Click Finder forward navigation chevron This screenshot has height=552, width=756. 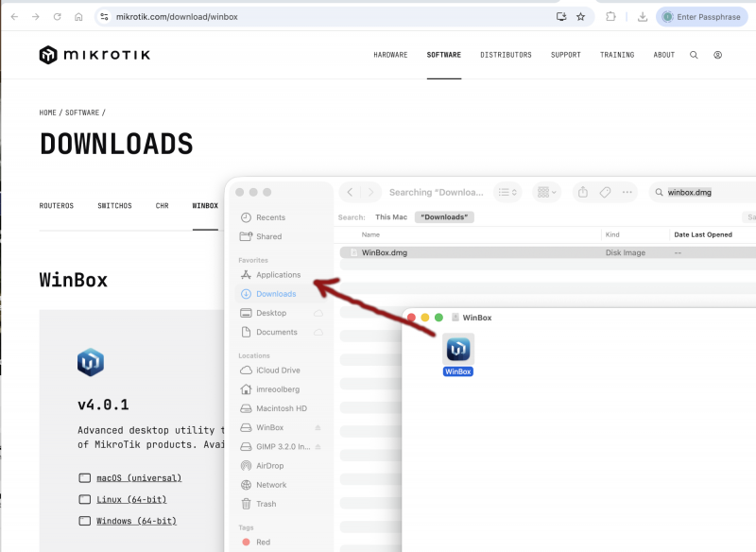click(x=370, y=193)
